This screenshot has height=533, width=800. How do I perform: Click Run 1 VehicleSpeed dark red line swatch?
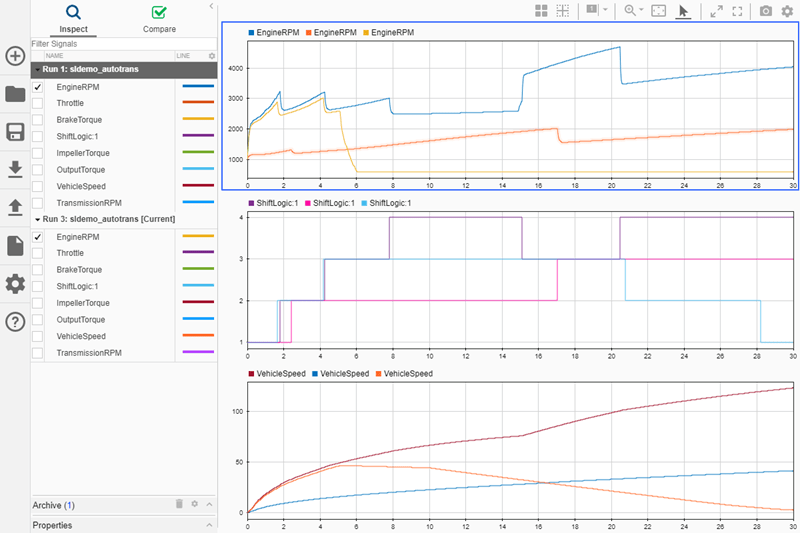(198, 185)
